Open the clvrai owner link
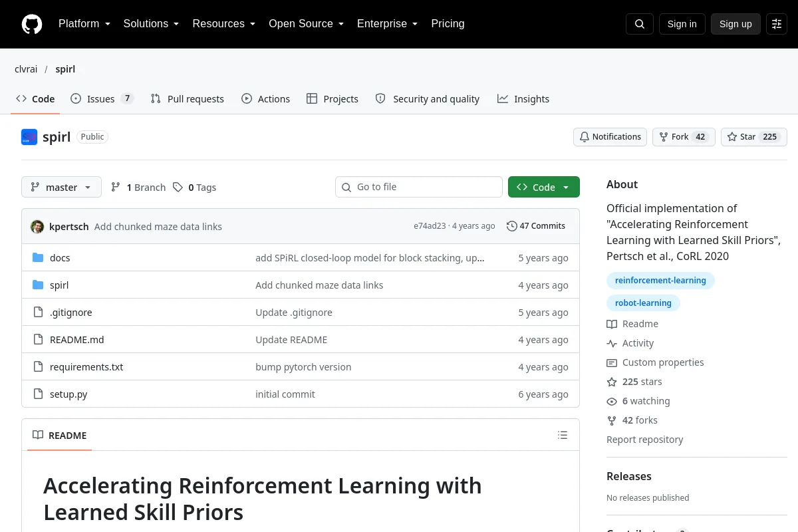The width and height of the screenshot is (798, 532). coord(26,69)
